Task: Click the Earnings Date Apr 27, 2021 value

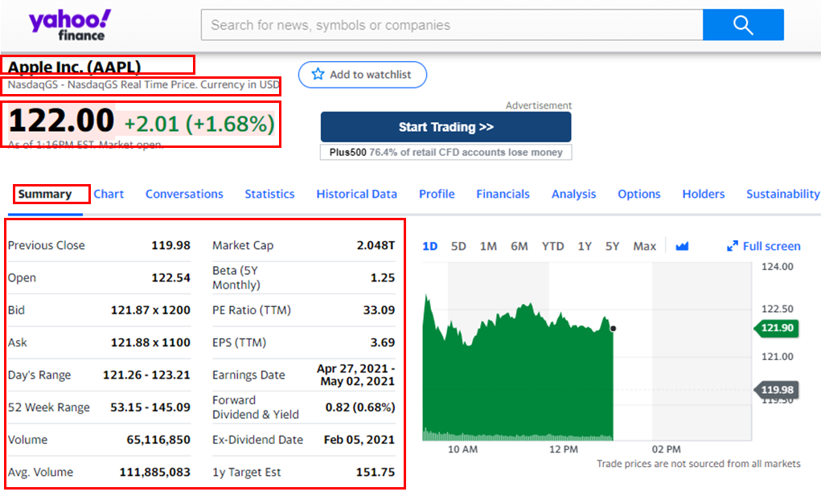Action: click(x=356, y=375)
